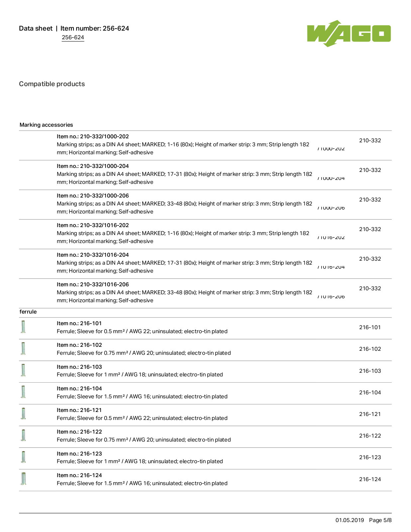The width and height of the screenshot is (411, 532).
Task: Open 210-332 link in the 1016-204 row
Action: pyautogui.click(x=370, y=259)
